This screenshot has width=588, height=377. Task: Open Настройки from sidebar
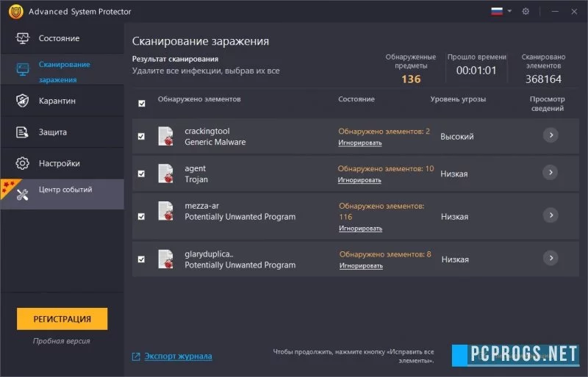(x=62, y=163)
